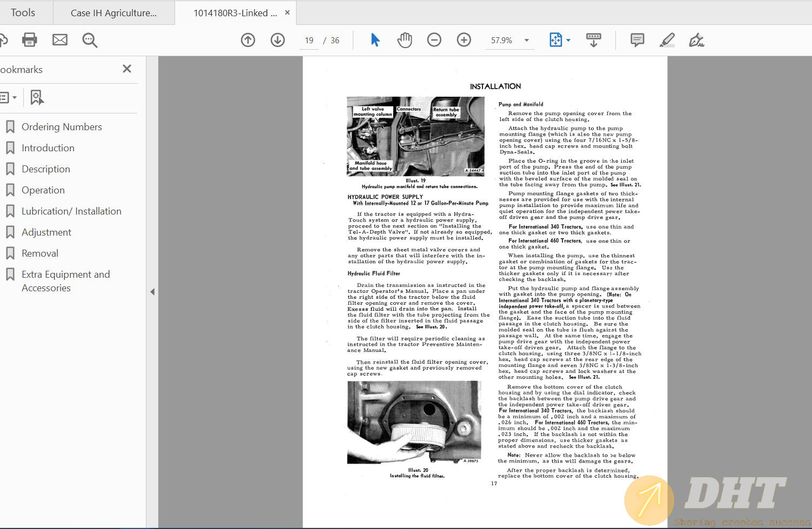Collapse the navigation pane arrow

[x=152, y=292]
